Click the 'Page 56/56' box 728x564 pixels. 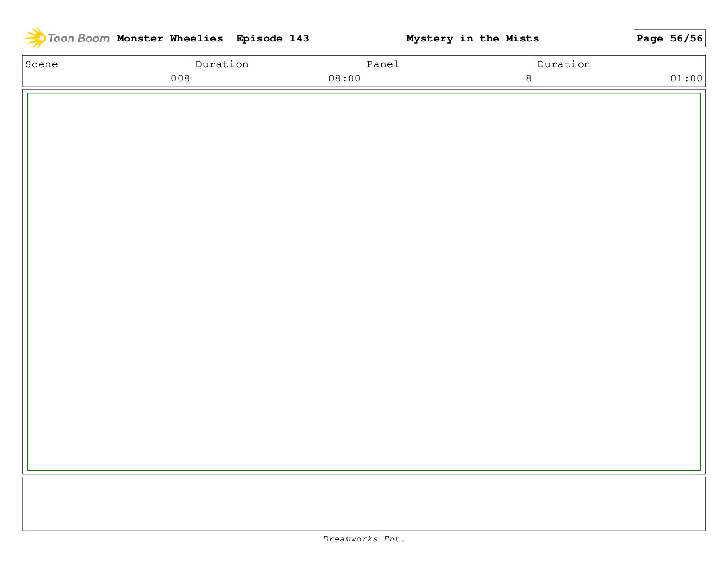pyautogui.click(x=670, y=39)
